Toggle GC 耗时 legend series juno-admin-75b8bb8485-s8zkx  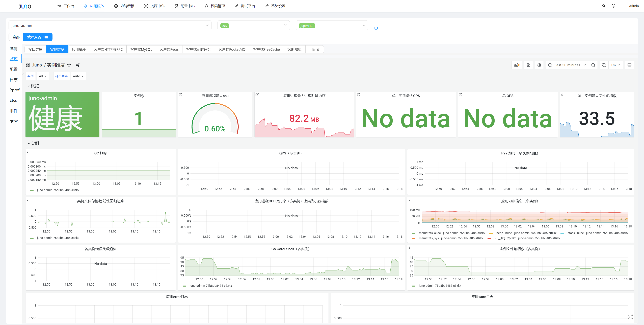(58, 190)
